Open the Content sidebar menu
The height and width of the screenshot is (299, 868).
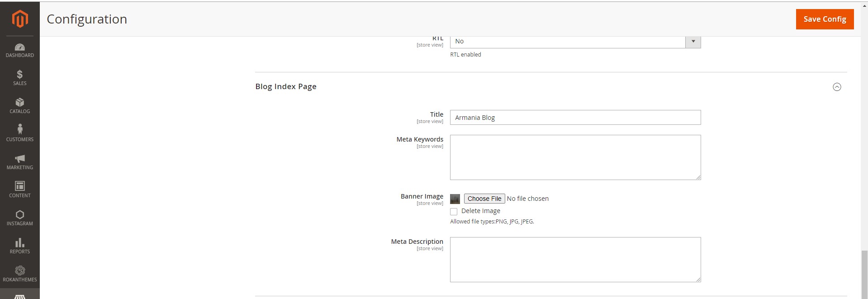20,190
